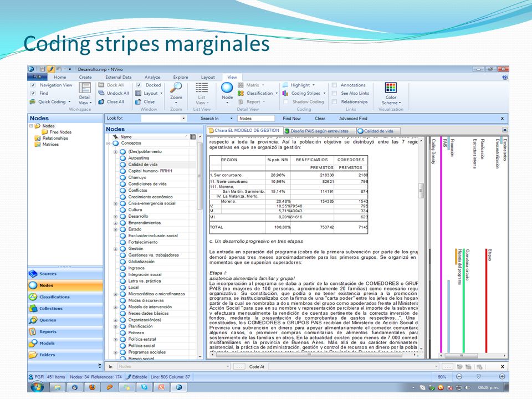Enable the Annotations checkbox

pyautogui.click(x=334, y=85)
